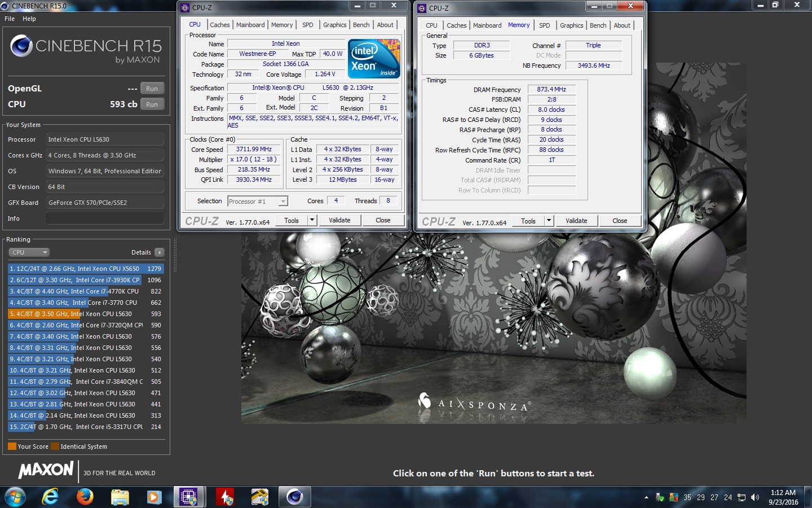
Task: Click the Intel Xeon inside logo
Action: 374,58
